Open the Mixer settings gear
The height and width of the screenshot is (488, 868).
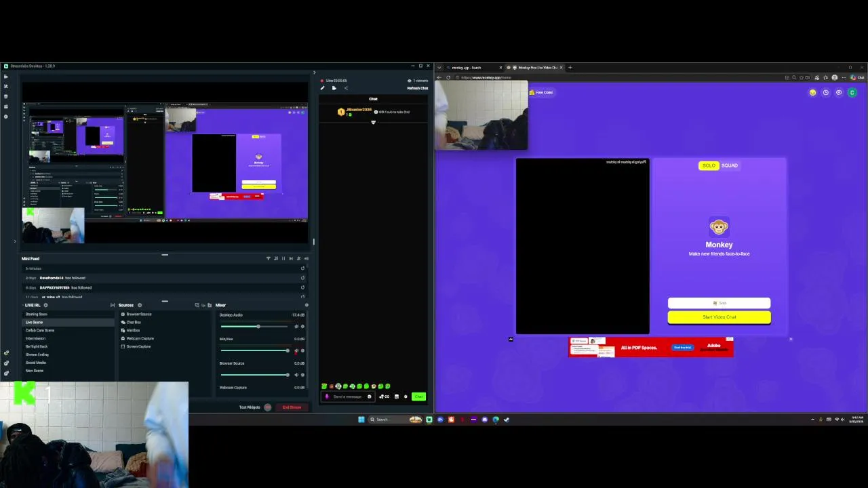[307, 305]
